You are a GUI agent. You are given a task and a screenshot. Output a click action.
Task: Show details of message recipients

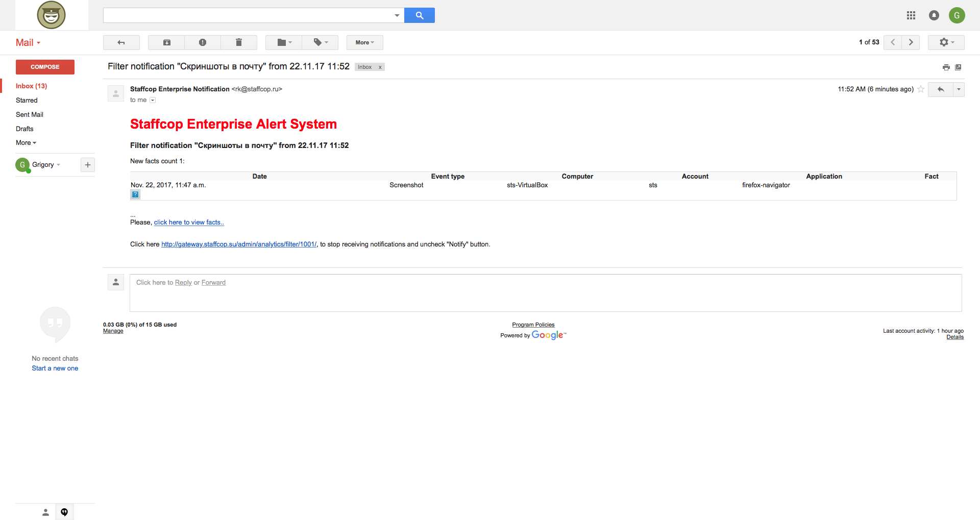point(153,100)
